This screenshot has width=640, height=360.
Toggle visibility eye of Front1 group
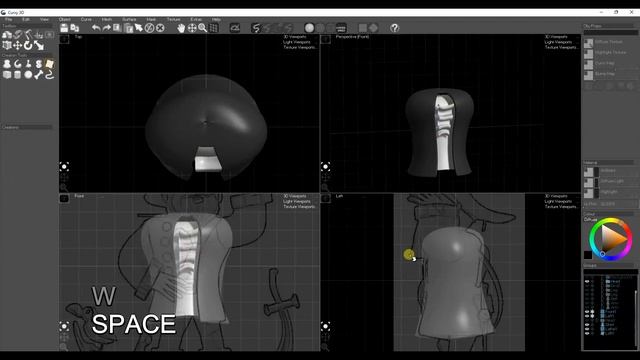coord(587,311)
